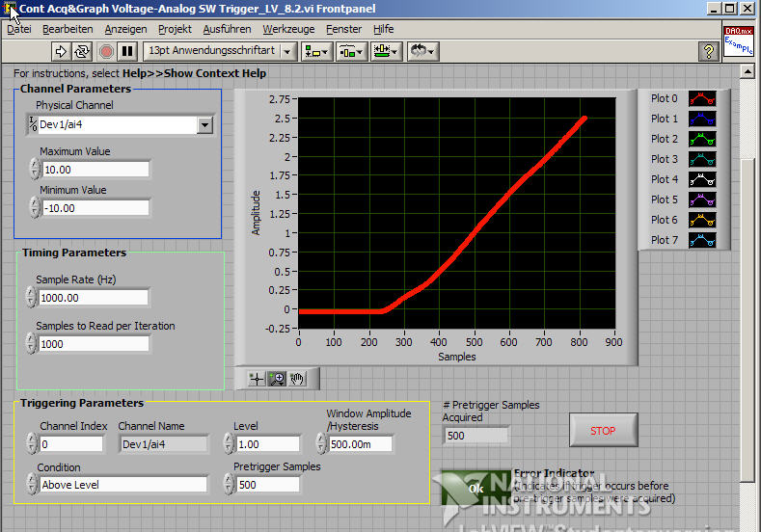
Task: Click the Plot 1 blue legend icon
Action: 702,119
